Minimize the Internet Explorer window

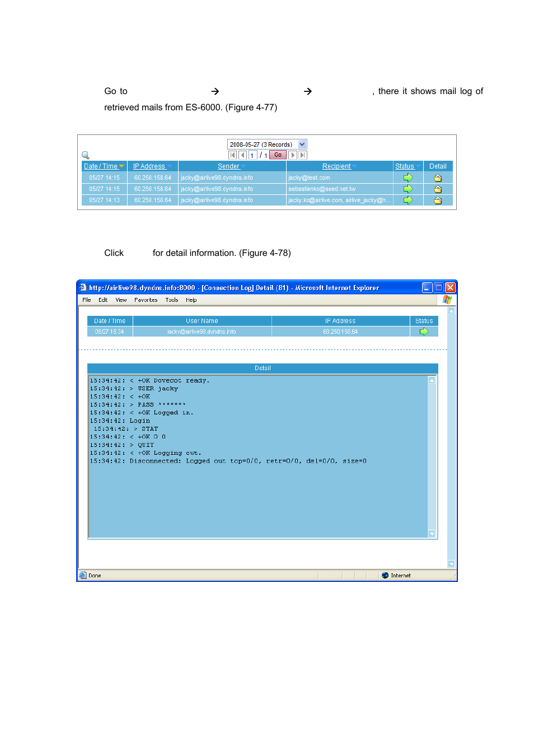point(427,287)
